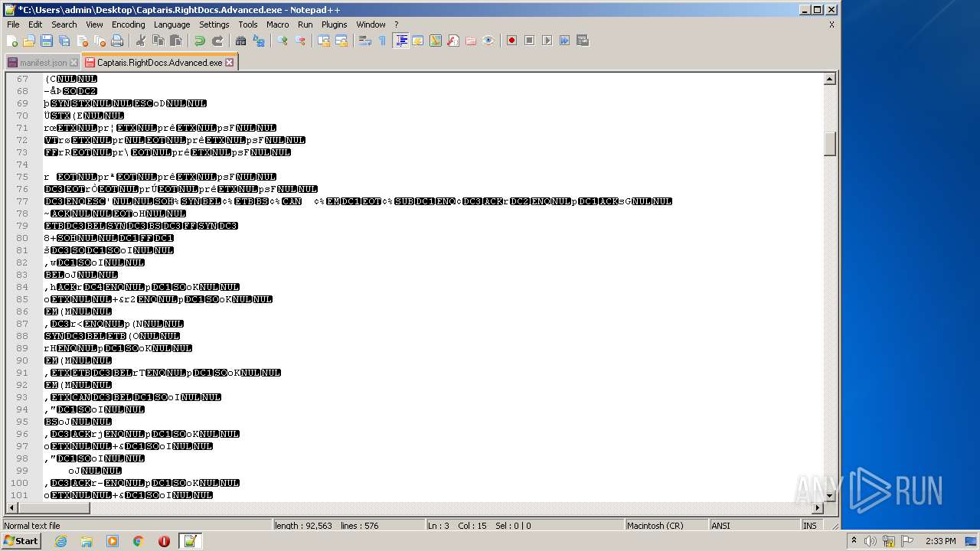Show hidden system tray icons
This screenshot has width=980, height=551.
[x=854, y=541]
